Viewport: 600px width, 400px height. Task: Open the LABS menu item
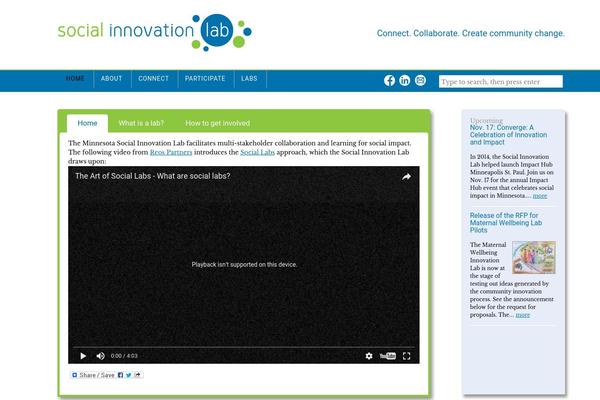pos(249,78)
